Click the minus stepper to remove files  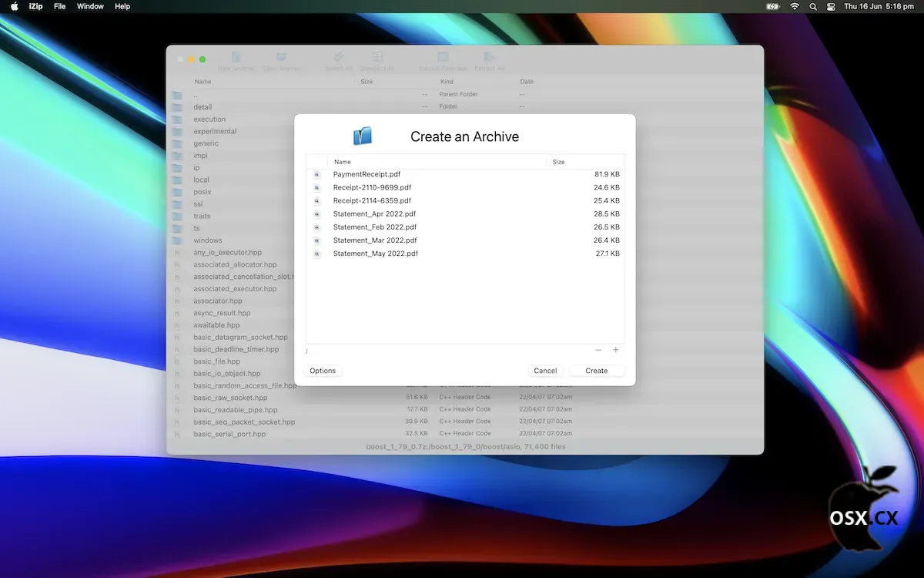point(598,350)
